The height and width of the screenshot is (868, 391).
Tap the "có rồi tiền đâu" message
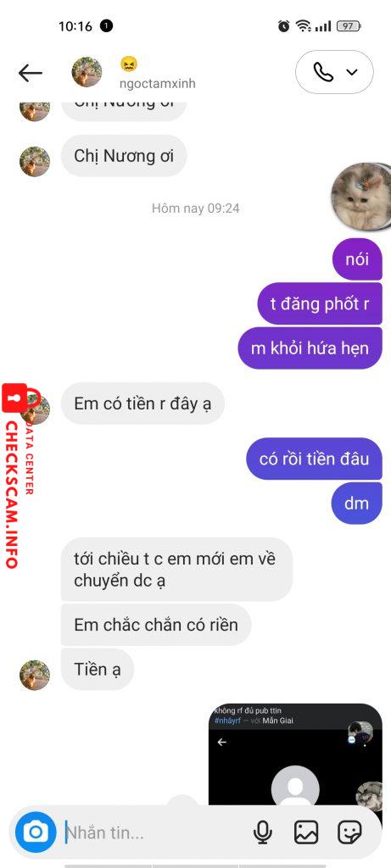coord(314,459)
